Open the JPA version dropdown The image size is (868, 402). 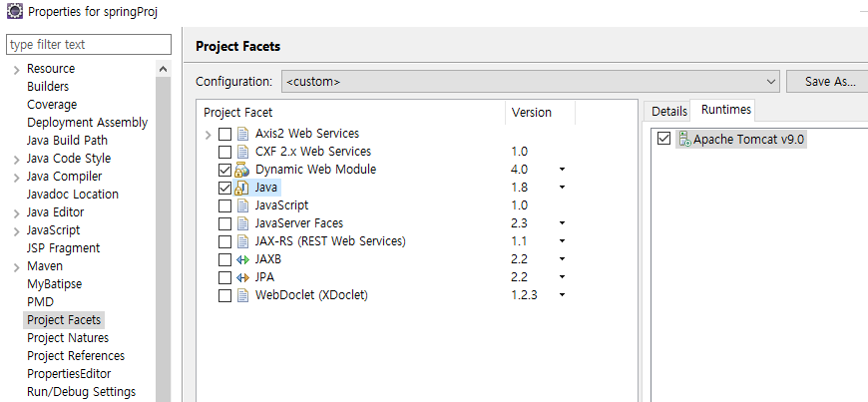(x=562, y=277)
